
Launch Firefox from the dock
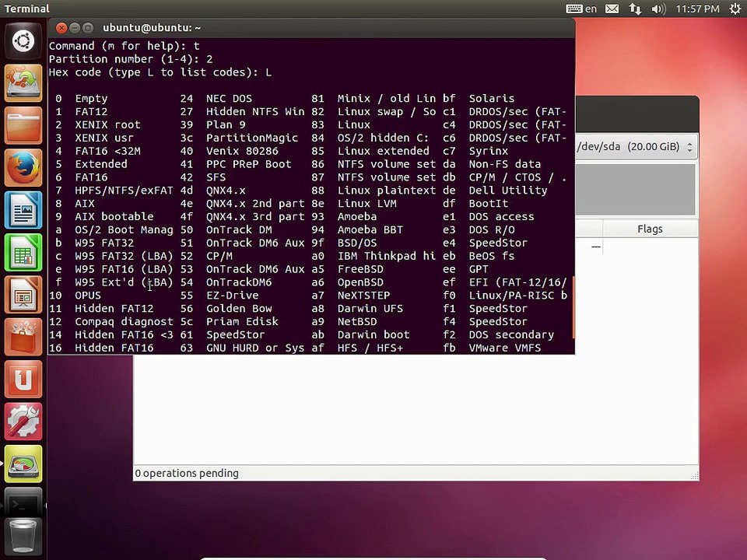click(x=23, y=168)
